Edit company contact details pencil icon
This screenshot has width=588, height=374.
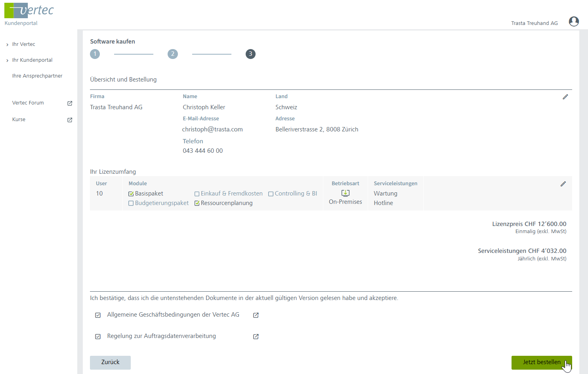[x=565, y=97]
